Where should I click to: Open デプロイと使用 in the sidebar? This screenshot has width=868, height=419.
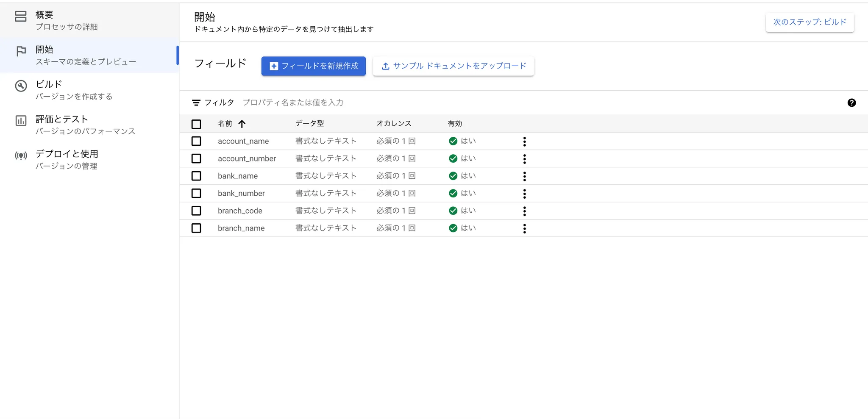pos(89,160)
